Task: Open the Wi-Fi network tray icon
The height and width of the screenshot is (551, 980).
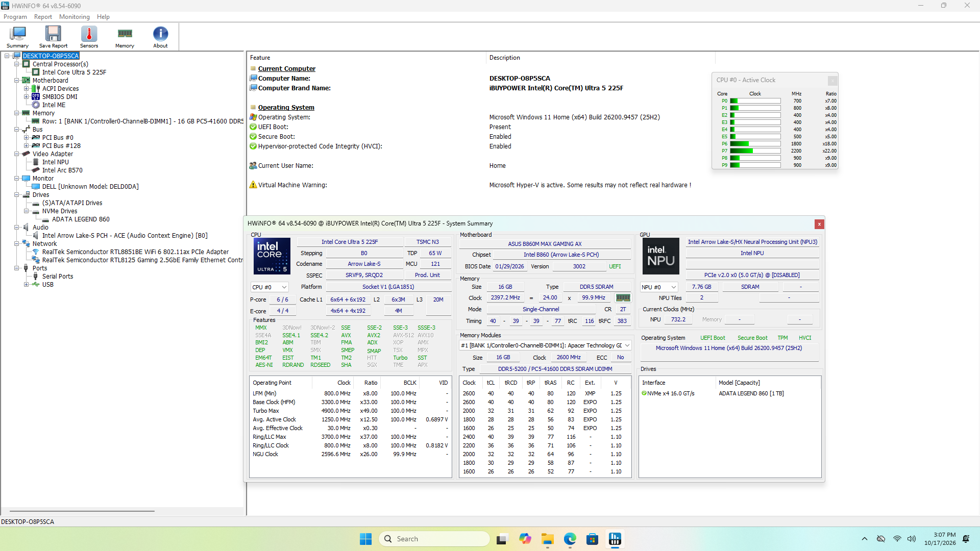Action: tap(897, 539)
